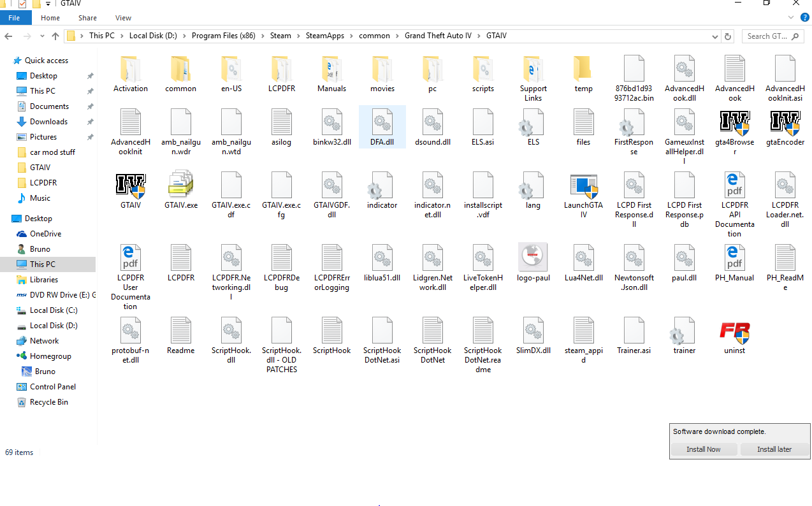Open Libraries in navigation pane
The image size is (812, 506).
coord(44,280)
